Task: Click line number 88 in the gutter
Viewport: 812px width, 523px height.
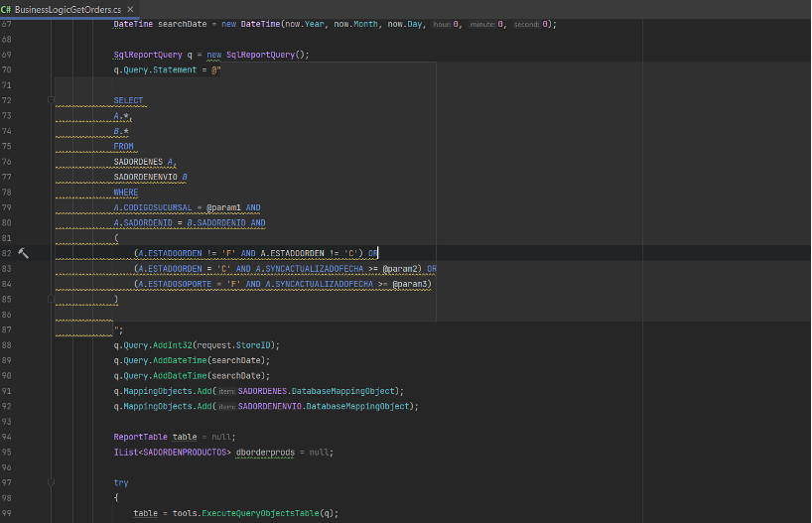Action: click(x=8, y=344)
